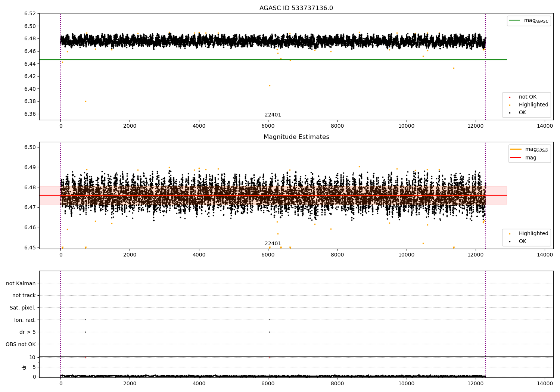Click the 'OK' legend entry in top plot
The image size is (560, 392).
coord(522,113)
